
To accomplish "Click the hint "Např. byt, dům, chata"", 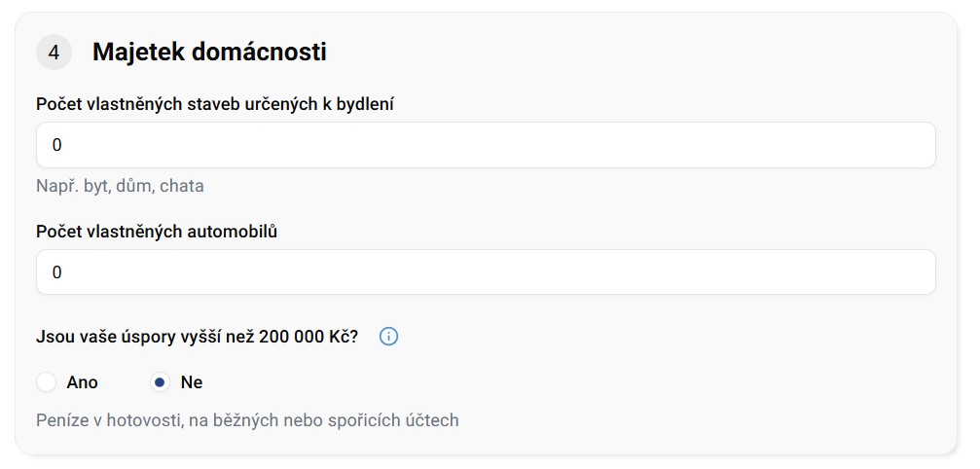I will click(x=120, y=186).
